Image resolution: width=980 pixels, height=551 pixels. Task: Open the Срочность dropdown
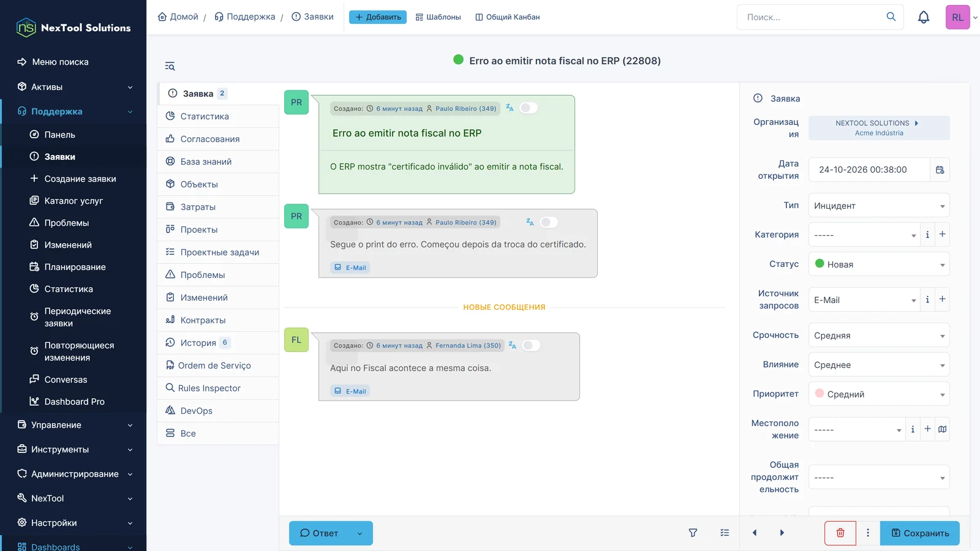point(879,335)
